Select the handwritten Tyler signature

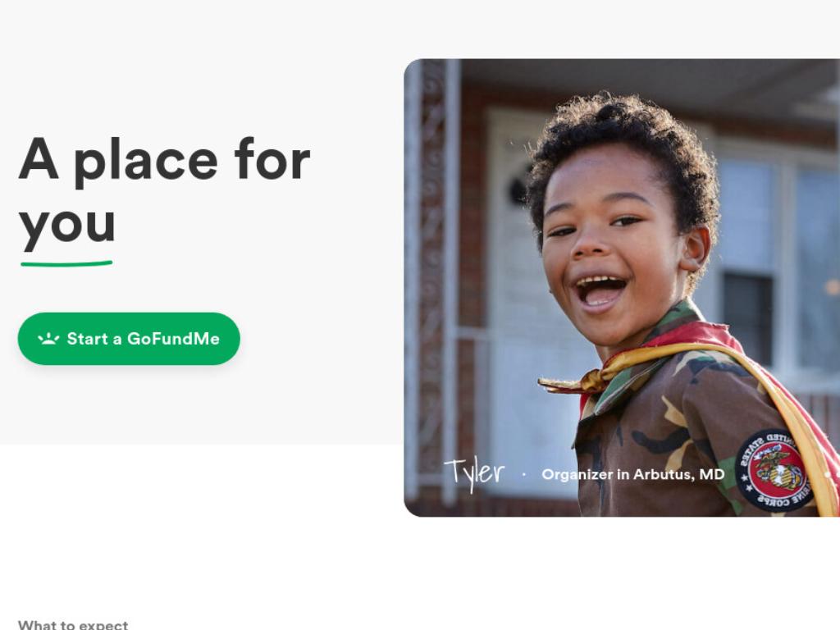(x=475, y=473)
